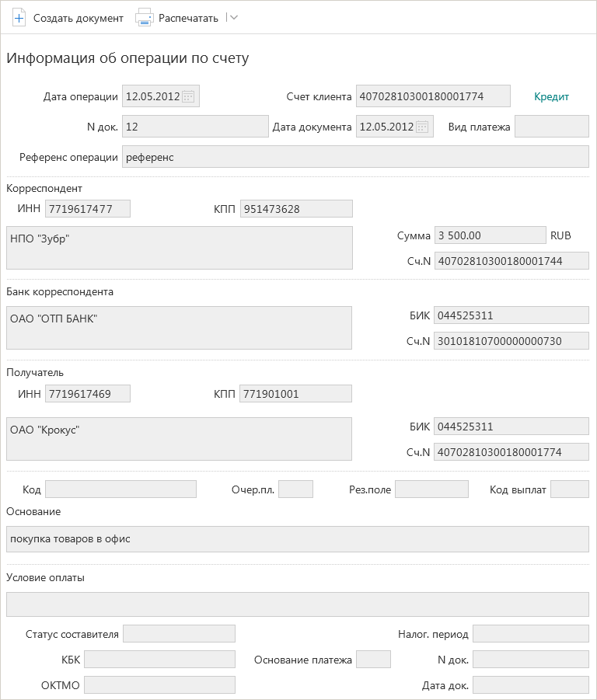Open calendar icon for Дата операции
The height and width of the screenshot is (700, 597).
tap(188, 96)
